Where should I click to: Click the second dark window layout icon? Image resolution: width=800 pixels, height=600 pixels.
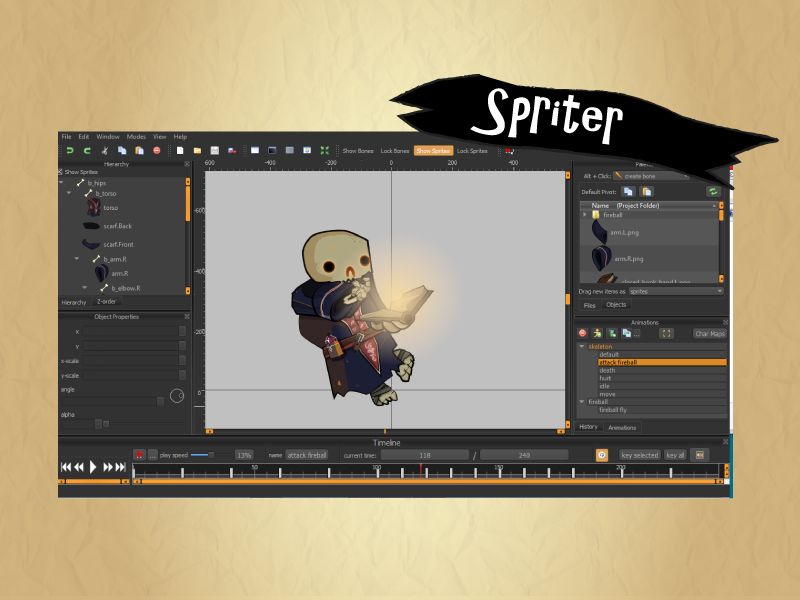pyautogui.click(x=272, y=151)
